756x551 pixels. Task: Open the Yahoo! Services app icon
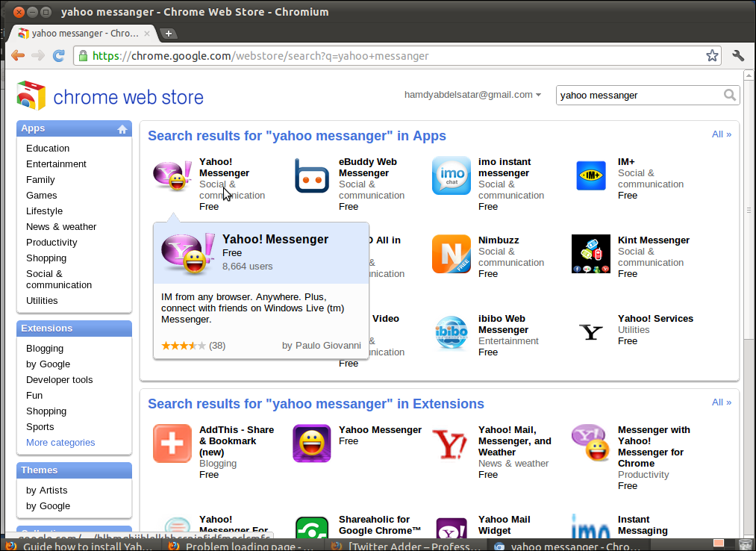[591, 332]
